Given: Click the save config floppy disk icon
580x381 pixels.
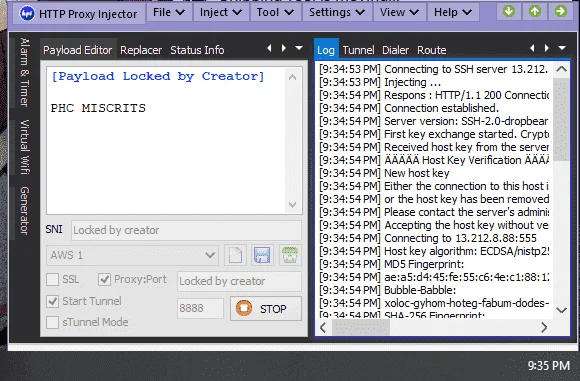Looking at the screenshot, I should 262,255.
